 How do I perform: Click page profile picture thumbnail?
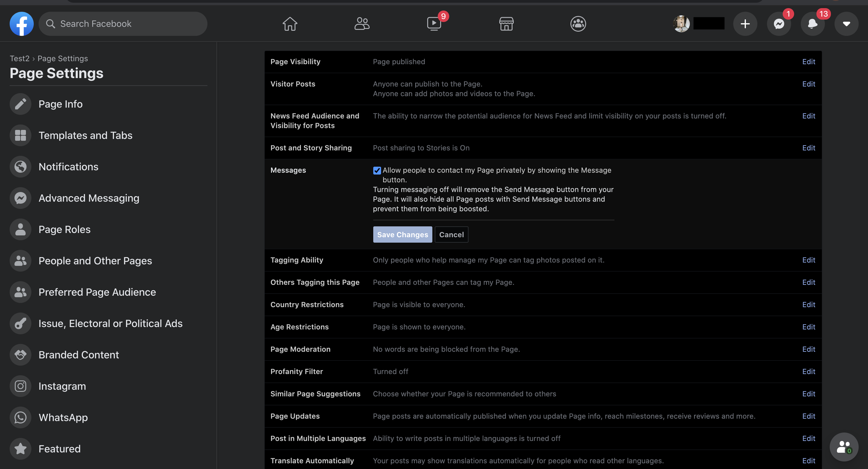pyautogui.click(x=682, y=23)
